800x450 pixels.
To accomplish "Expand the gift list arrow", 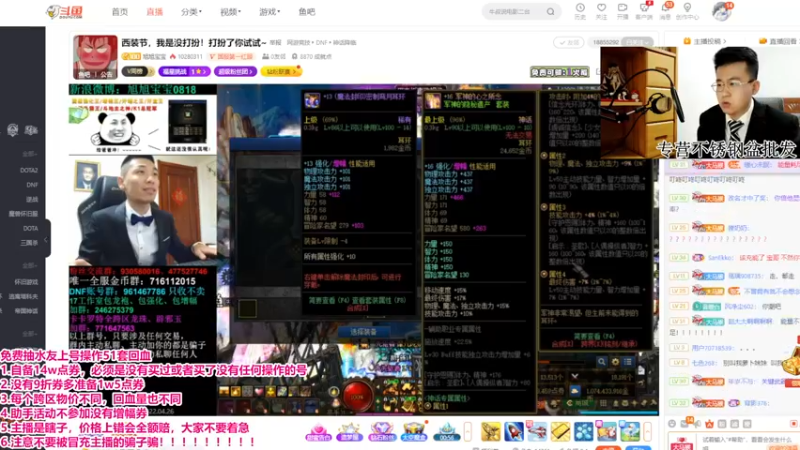I will [647, 432].
